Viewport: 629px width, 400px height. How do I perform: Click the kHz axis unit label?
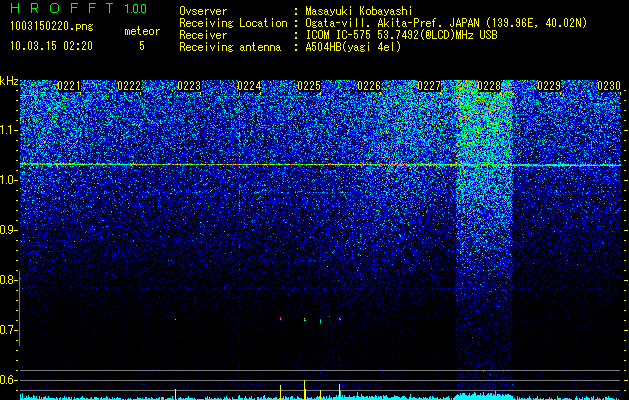[x=9, y=81]
